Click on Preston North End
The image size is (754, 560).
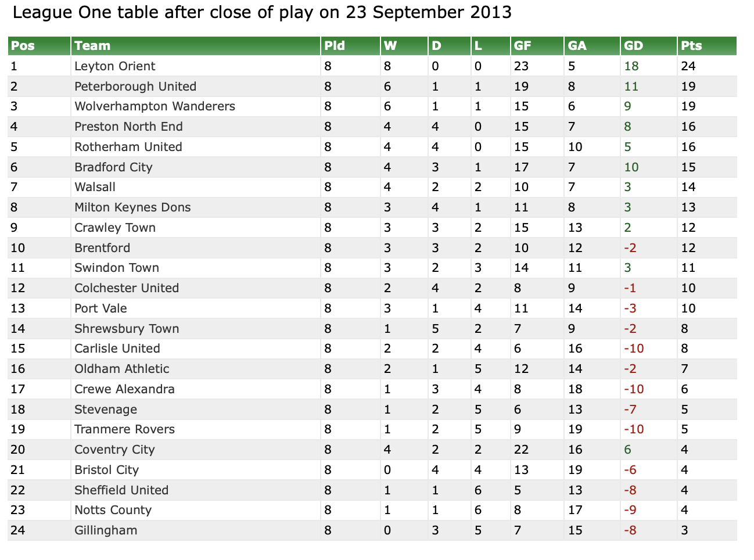click(x=128, y=127)
